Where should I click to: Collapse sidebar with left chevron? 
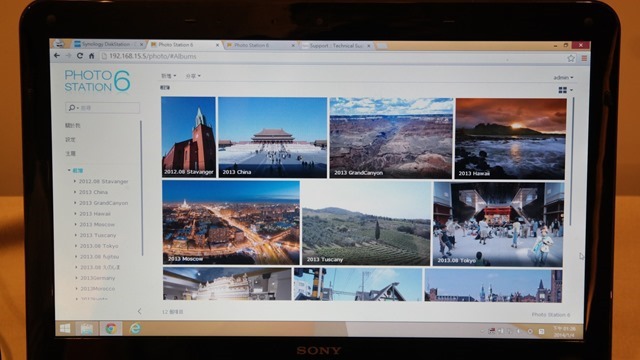coord(140,311)
